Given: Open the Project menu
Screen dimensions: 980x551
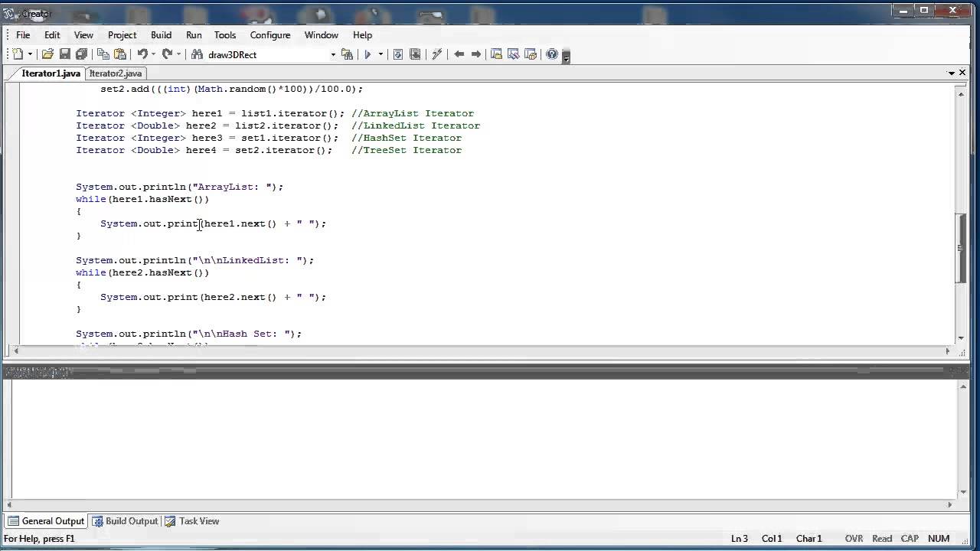Looking at the screenshot, I should (x=122, y=34).
